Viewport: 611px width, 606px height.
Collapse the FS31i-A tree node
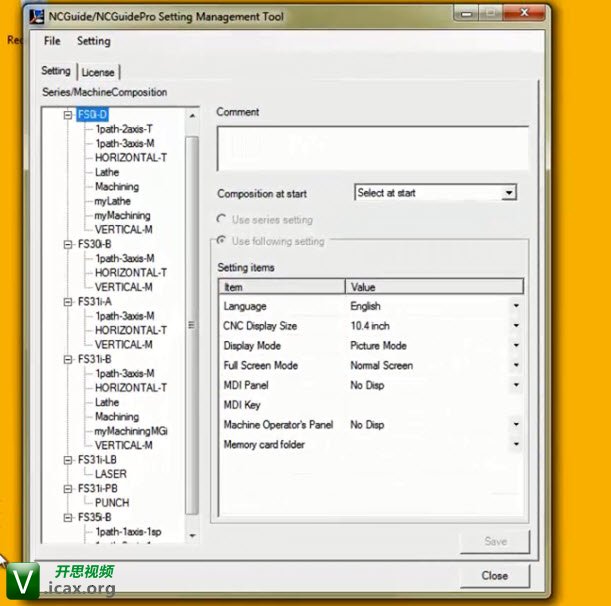click(68, 302)
